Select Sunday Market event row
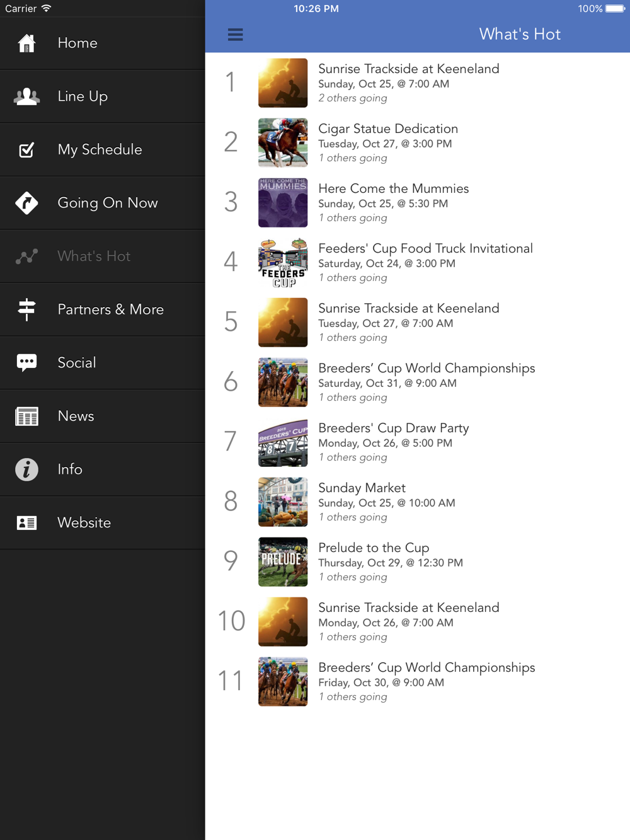Image resolution: width=630 pixels, height=840 pixels. point(418,502)
